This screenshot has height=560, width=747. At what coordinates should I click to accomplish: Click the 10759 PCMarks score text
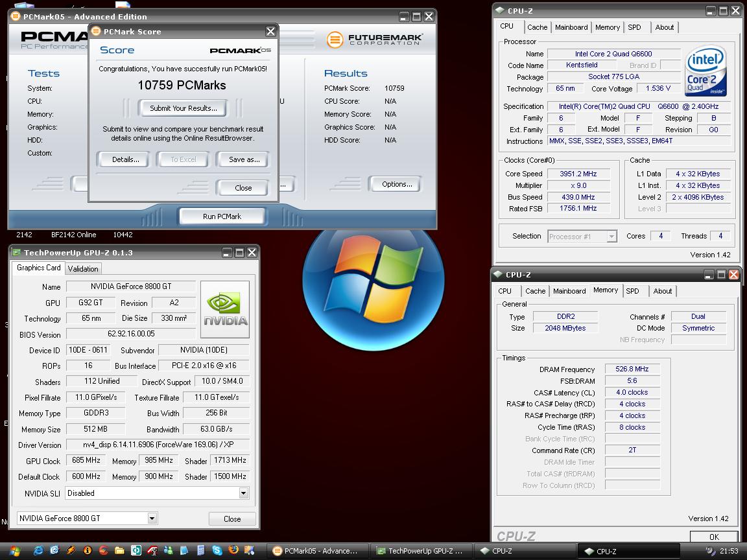pyautogui.click(x=182, y=86)
